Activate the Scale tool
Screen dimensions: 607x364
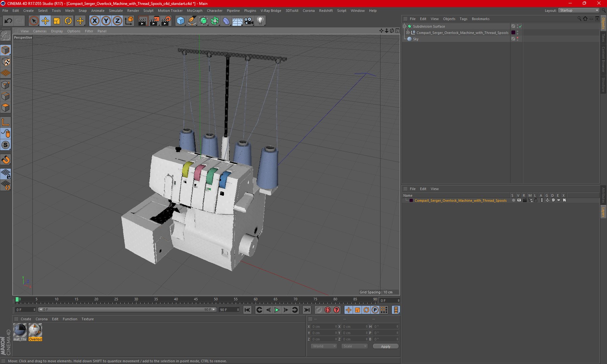pyautogui.click(x=56, y=21)
